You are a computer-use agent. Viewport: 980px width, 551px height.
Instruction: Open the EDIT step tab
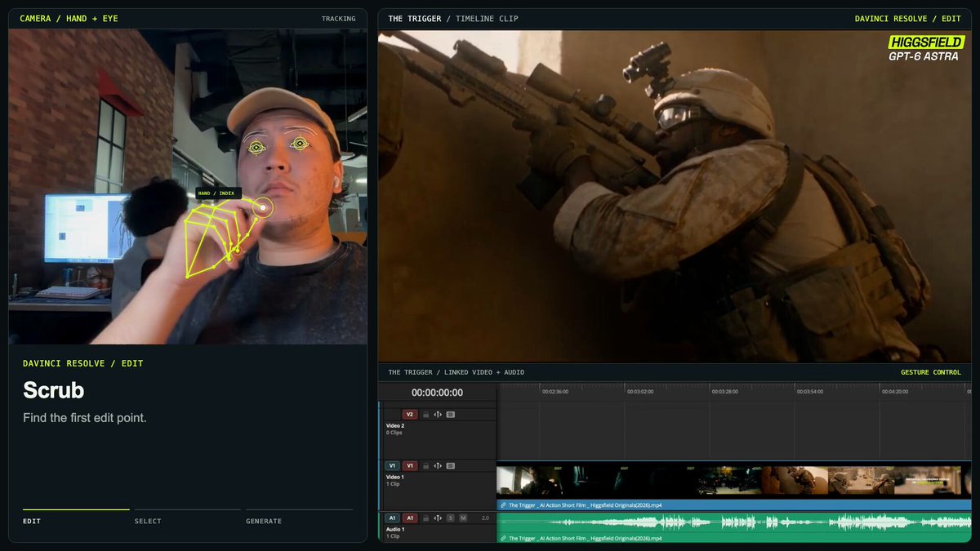click(x=32, y=521)
